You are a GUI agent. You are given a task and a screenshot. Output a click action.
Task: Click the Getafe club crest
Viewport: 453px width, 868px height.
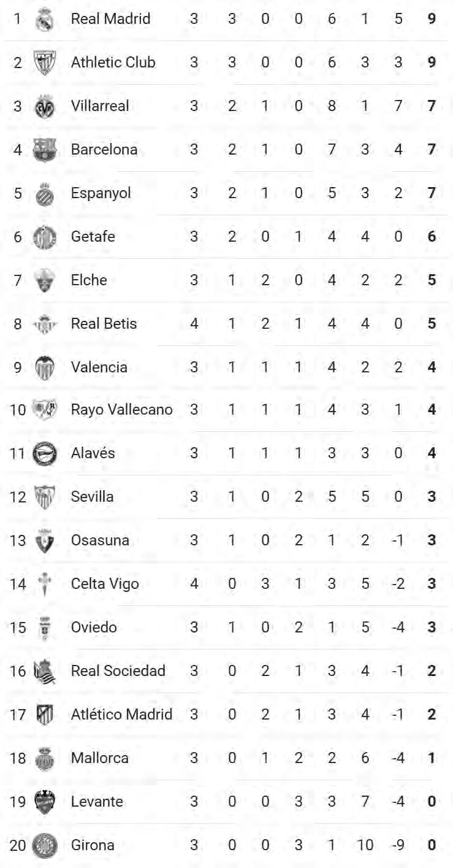(45, 237)
